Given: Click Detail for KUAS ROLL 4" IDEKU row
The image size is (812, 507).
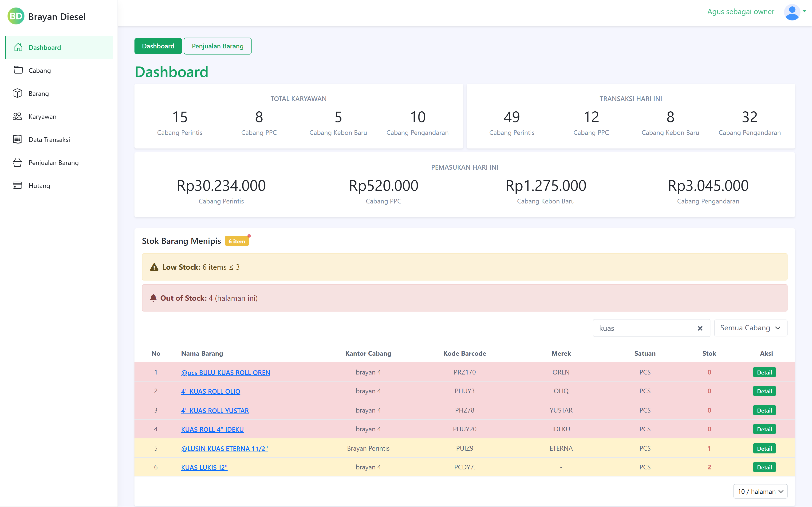Looking at the screenshot, I should click(764, 429).
